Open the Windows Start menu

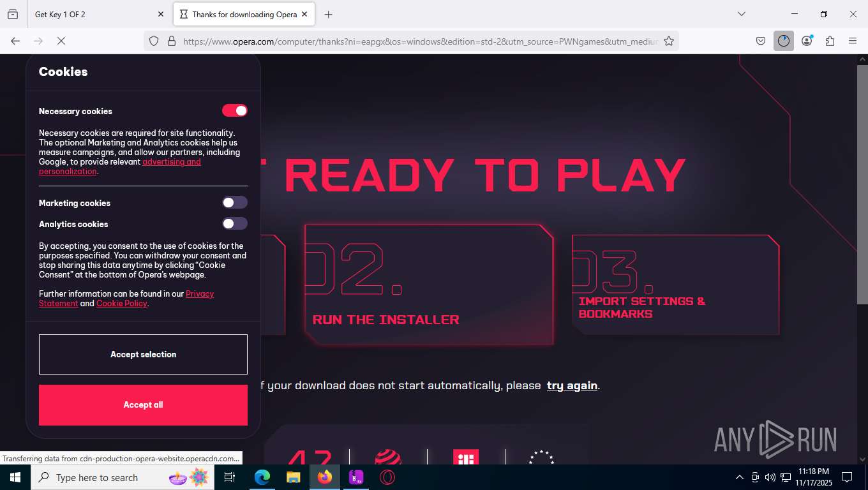click(15, 477)
